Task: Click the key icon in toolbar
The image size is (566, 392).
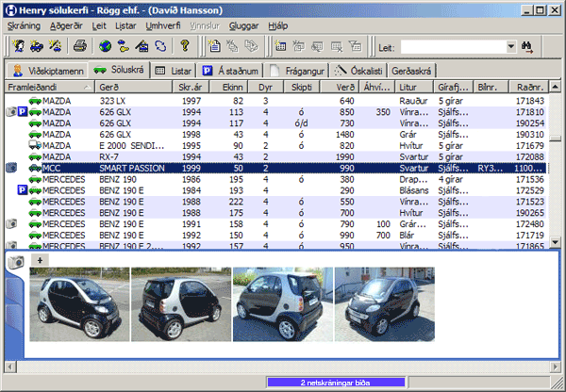Action: 124,46
